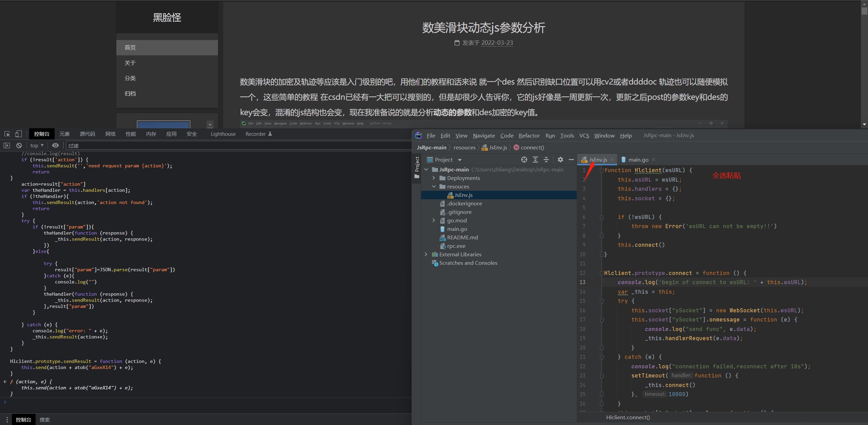
Task: Open the 归档 sidebar link
Action: (x=130, y=93)
